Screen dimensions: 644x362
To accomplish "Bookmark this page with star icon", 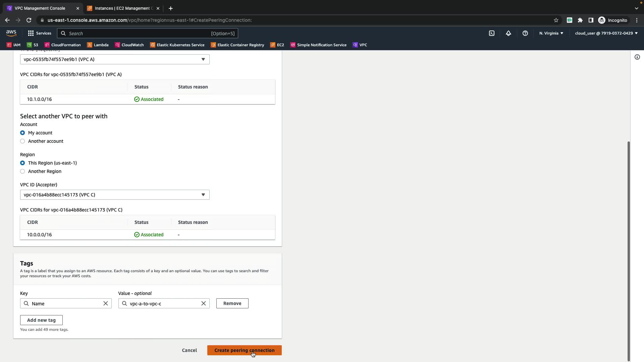I will click(x=556, y=20).
